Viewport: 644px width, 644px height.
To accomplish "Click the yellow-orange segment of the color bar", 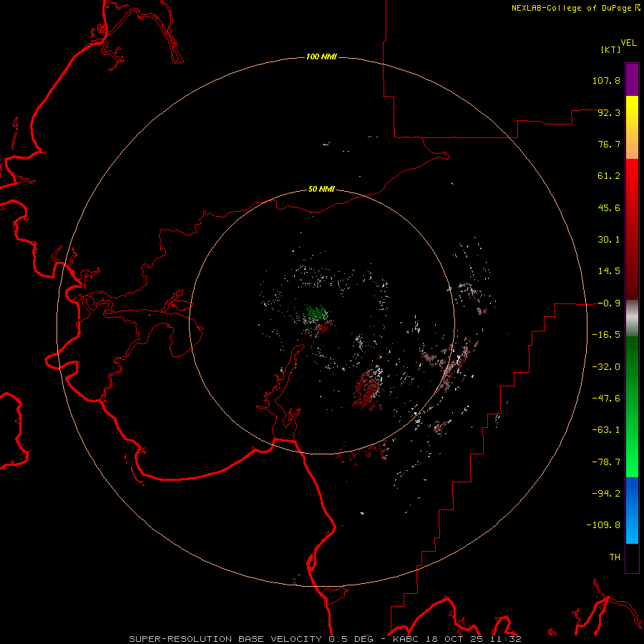I will click(632, 127).
